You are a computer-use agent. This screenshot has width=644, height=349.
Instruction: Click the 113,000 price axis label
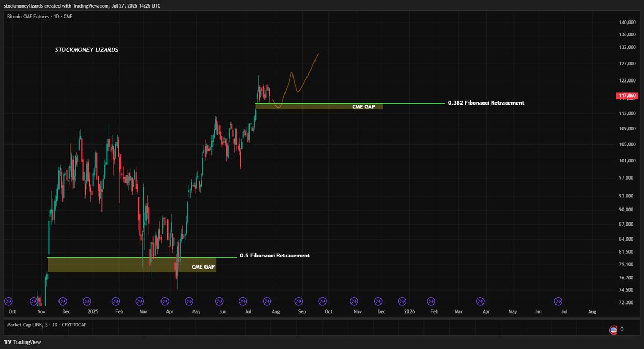coord(626,113)
